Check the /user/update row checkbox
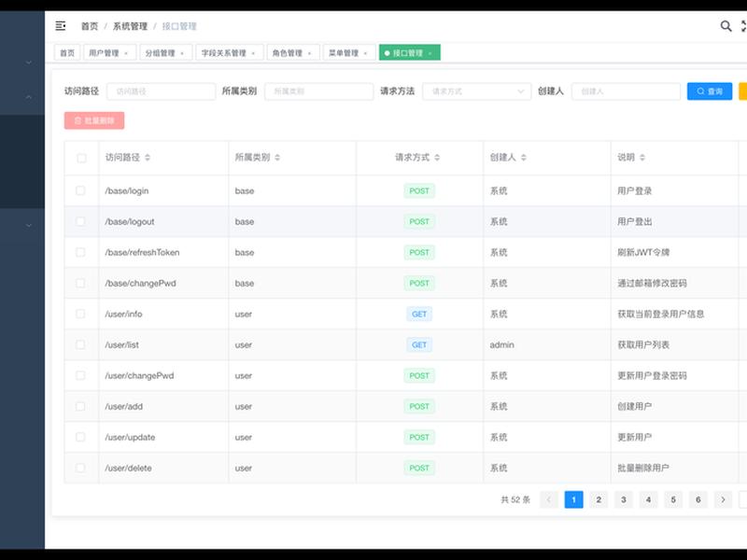This screenshot has width=747, height=560. 80,437
